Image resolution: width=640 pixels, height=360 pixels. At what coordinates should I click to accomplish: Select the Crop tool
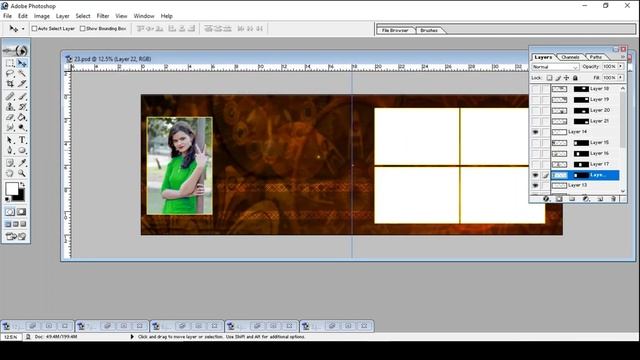tap(10, 84)
